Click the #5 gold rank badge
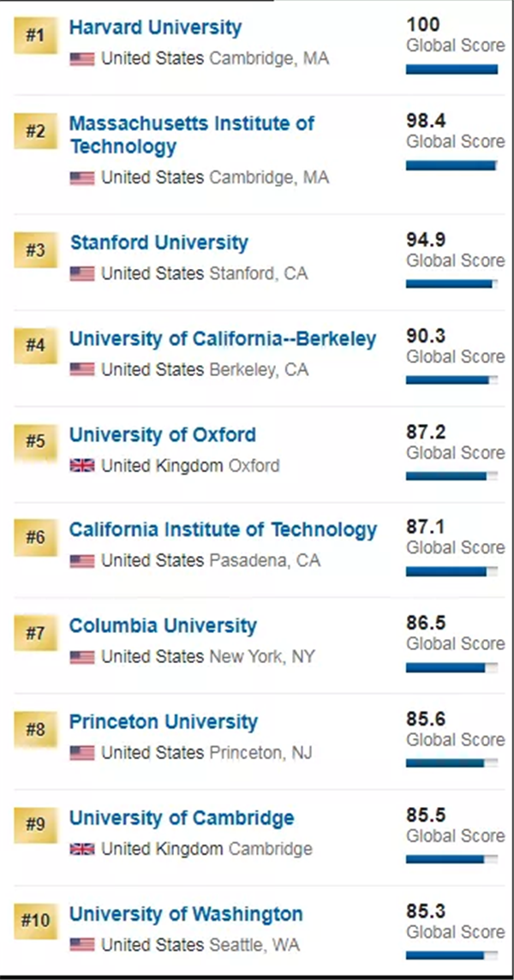Viewport: 514px width, 980px height. [x=34, y=442]
